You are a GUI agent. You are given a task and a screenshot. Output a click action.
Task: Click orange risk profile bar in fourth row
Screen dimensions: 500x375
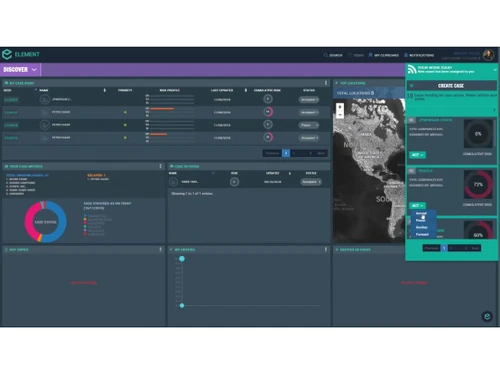pyautogui.click(x=159, y=134)
